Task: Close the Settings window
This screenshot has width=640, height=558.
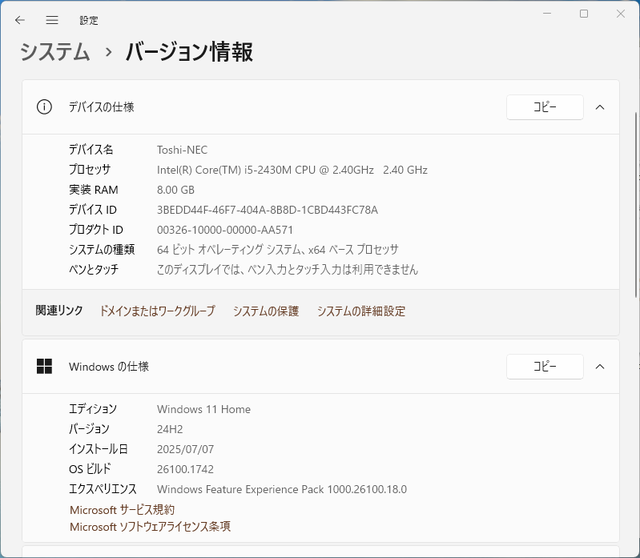Action: coord(620,14)
